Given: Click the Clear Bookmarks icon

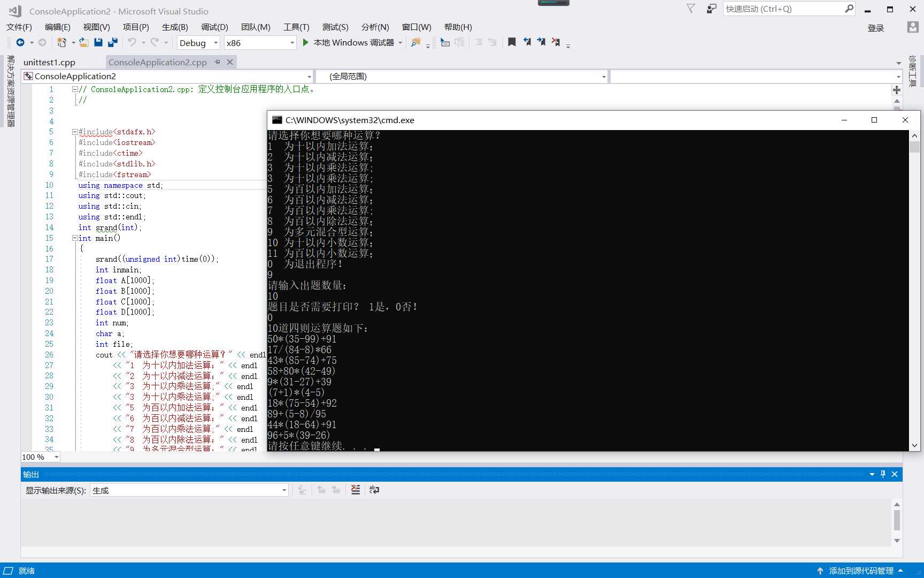Looking at the screenshot, I should coord(556,42).
